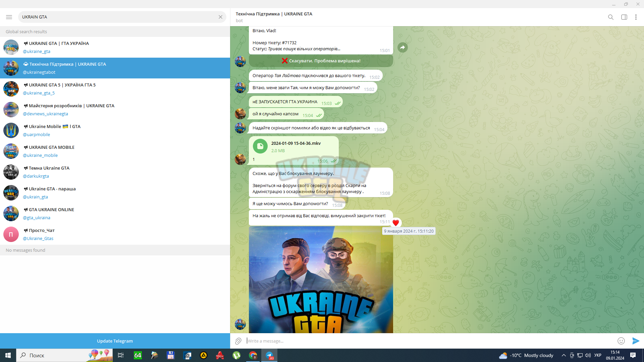
Task: Open the yellow triangle app on taskbar
Action: point(204,355)
